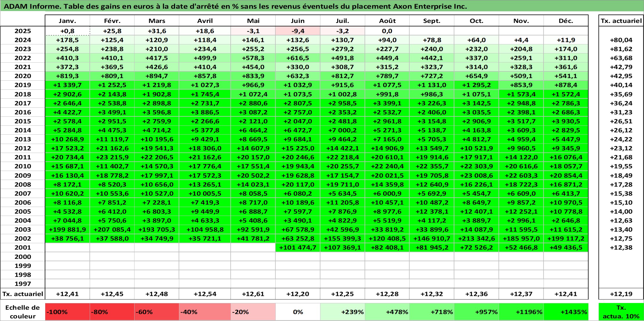Select the +239% light green swatch
The height and width of the screenshot is (321, 644).
[342, 312]
